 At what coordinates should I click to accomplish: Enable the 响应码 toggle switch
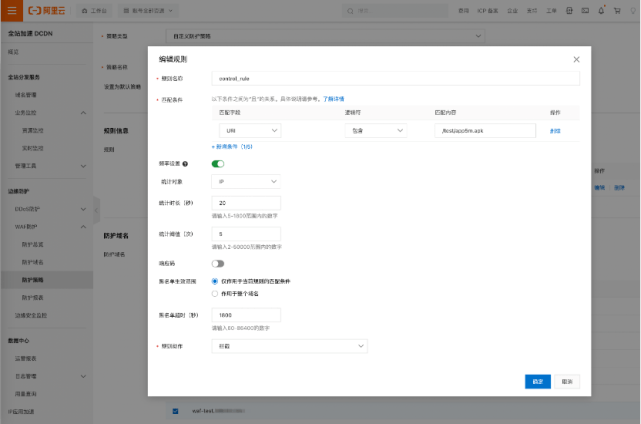click(218, 263)
